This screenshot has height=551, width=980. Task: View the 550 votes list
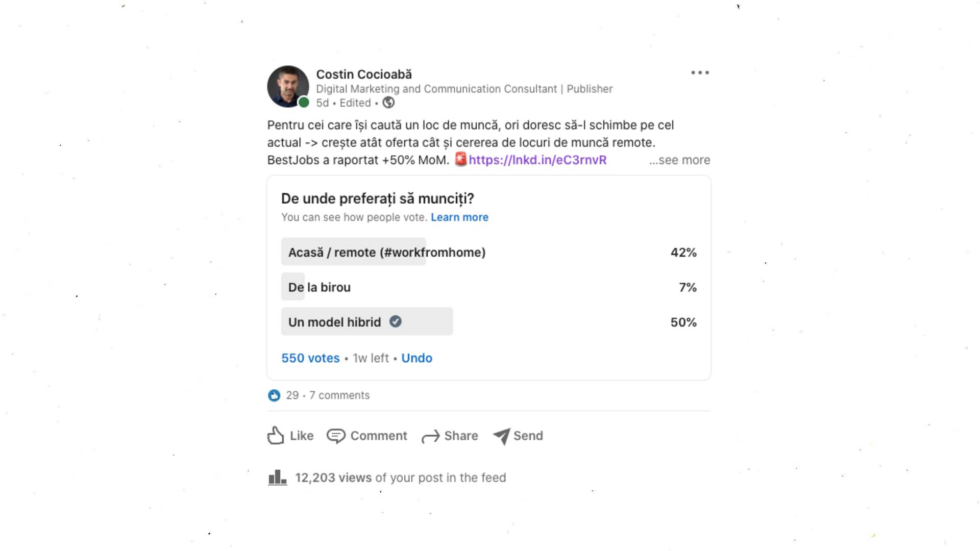[310, 358]
